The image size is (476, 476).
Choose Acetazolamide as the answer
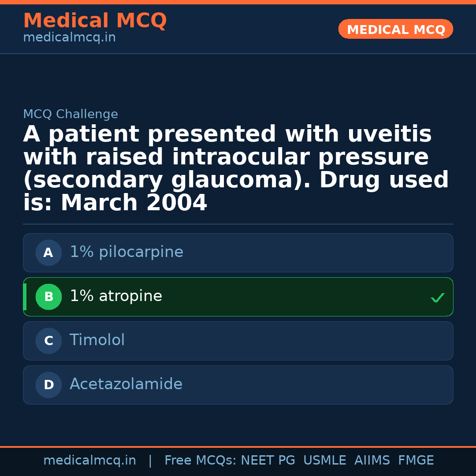coord(126,385)
